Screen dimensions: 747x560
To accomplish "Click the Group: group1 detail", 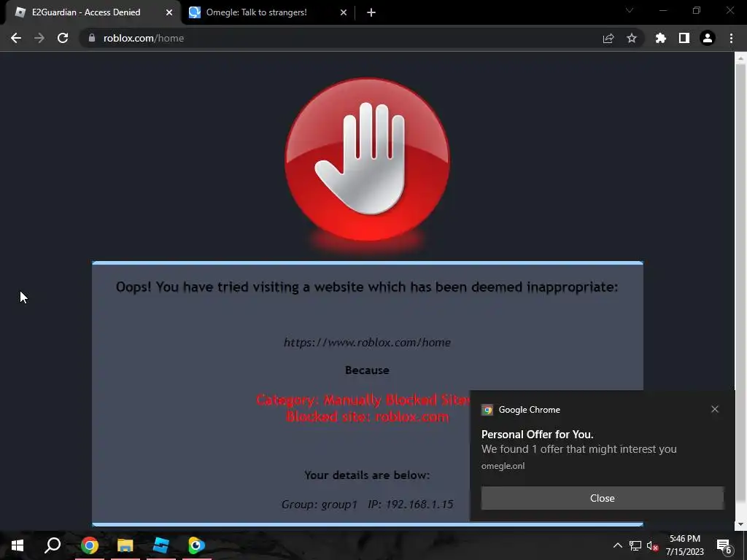I will point(320,505).
